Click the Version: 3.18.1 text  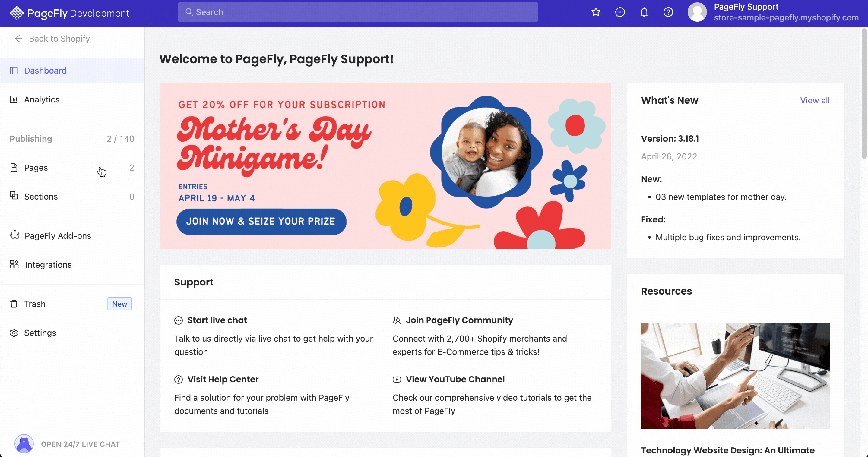click(670, 138)
